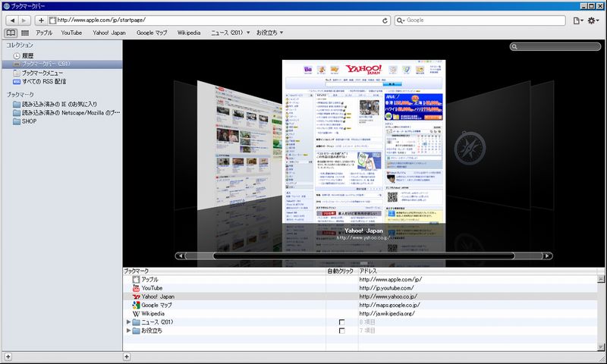Click the YouTube favicon in bookmark list
The width and height of the screenshot is (607, 364).
coord(136,288)
